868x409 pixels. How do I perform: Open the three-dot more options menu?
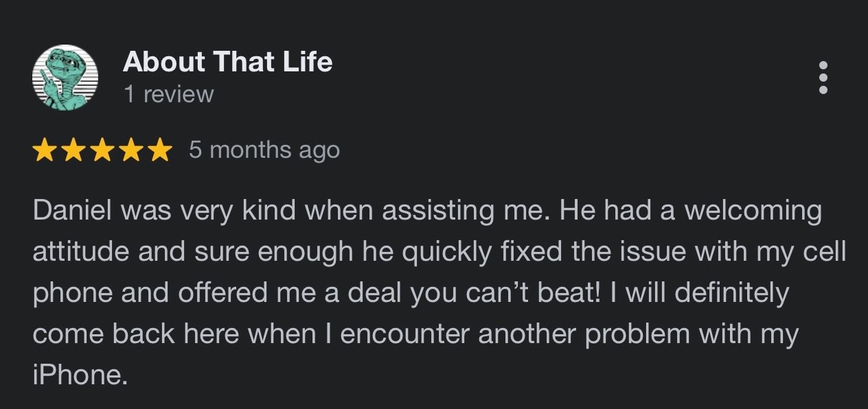pyautogui.click(x=824, y=78)
